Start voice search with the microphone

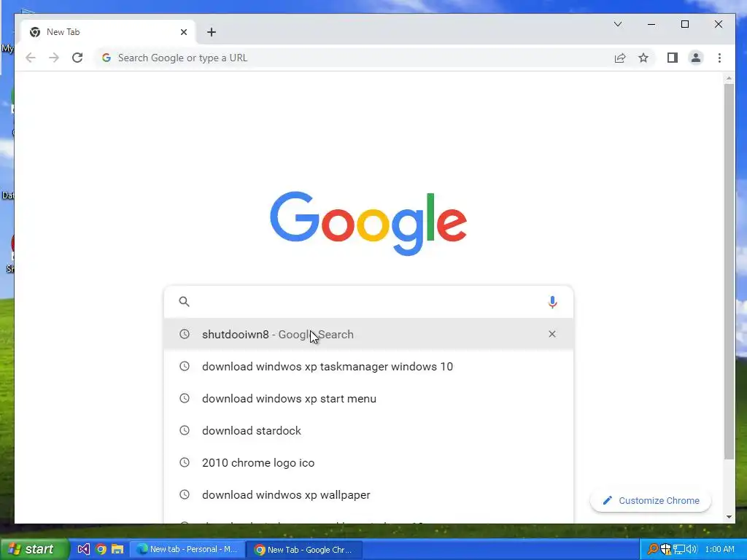pyautogui.click(x=552, y=302)
